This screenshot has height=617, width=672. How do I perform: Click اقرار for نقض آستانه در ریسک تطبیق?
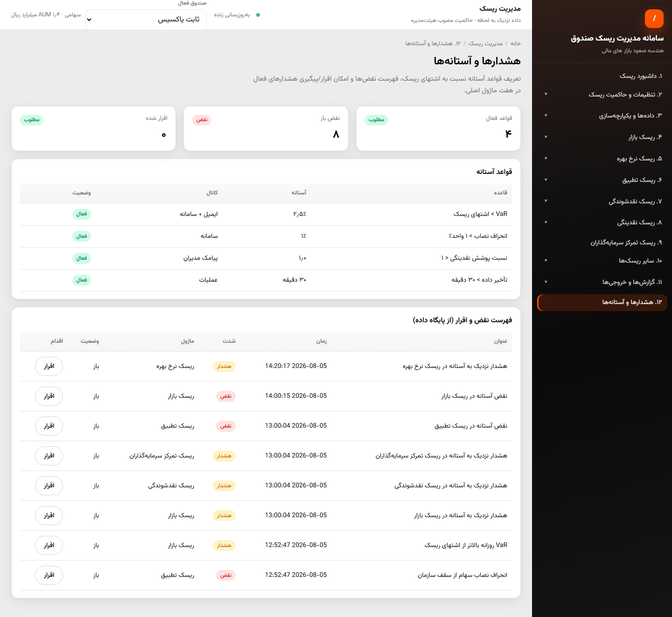49,426
